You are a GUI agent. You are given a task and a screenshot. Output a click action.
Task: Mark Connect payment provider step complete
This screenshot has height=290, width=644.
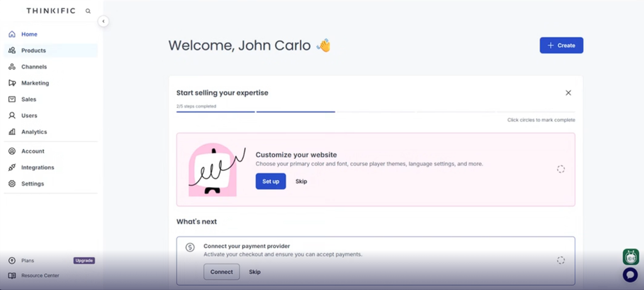[561, 261]
